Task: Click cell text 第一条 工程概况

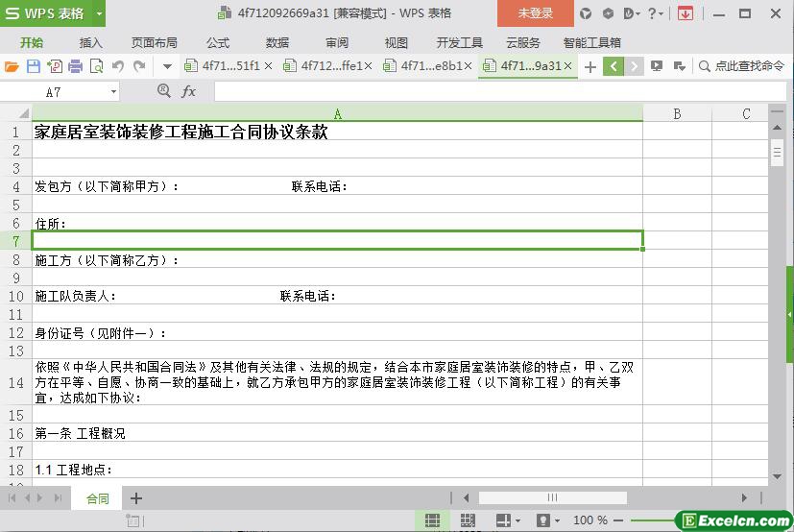Action: tap(80, 433)
